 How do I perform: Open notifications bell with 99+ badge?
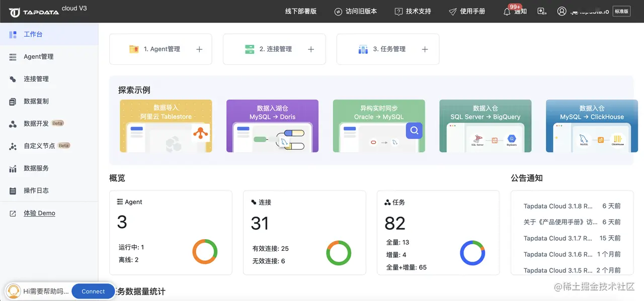507,11
